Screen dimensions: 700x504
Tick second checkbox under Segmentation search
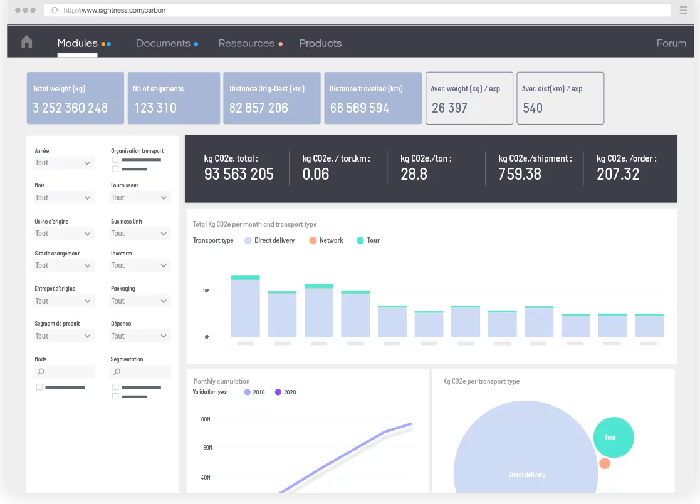[115, 396]
